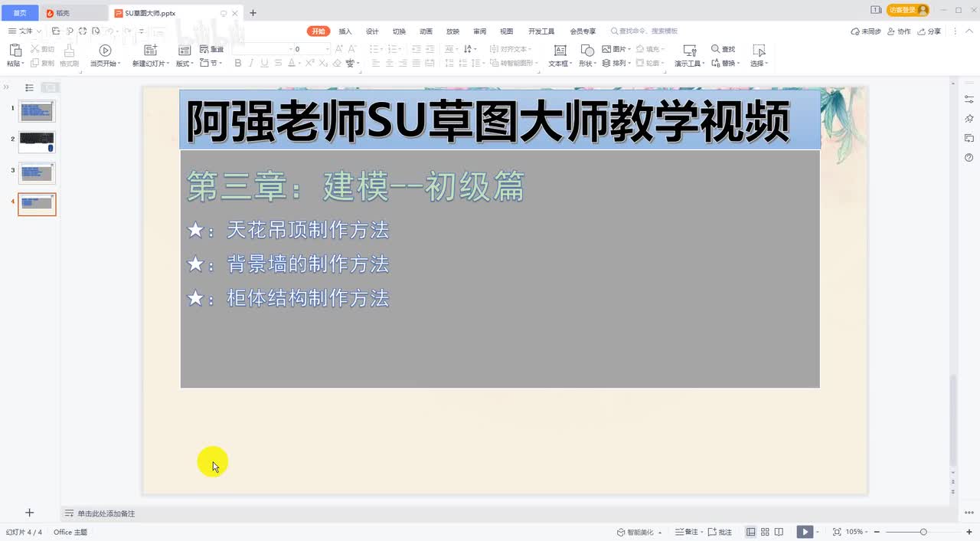The image size is (980, 541).
Task: Open the Transitions (切换) ribbon tab
Action: tap(399, 31)
